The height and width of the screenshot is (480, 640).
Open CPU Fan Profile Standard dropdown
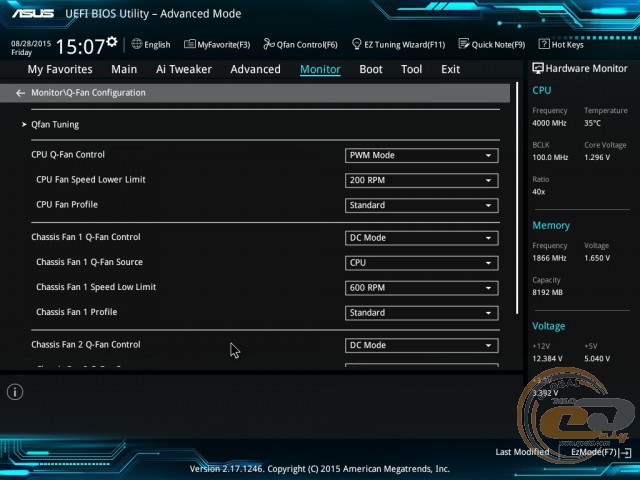[421, 205]
